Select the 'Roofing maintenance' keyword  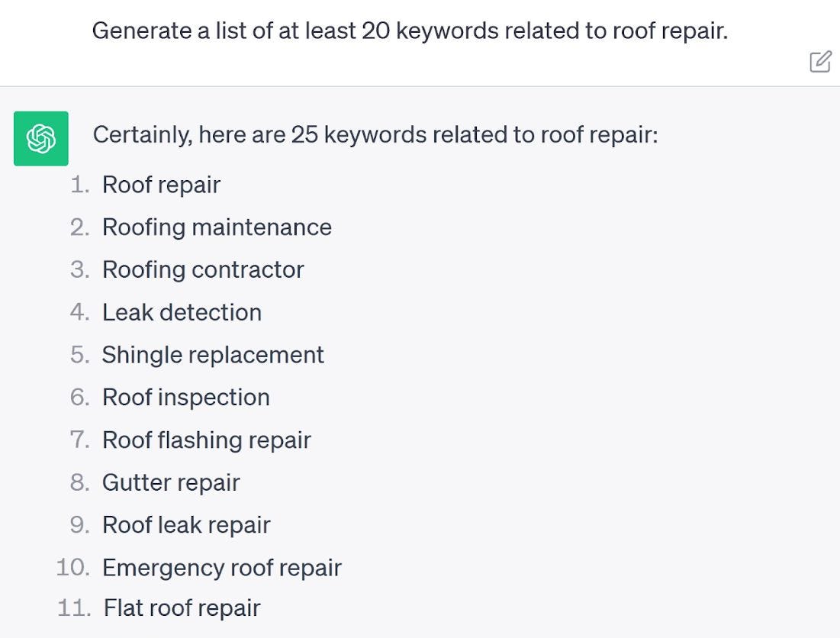tap(217, 227)
